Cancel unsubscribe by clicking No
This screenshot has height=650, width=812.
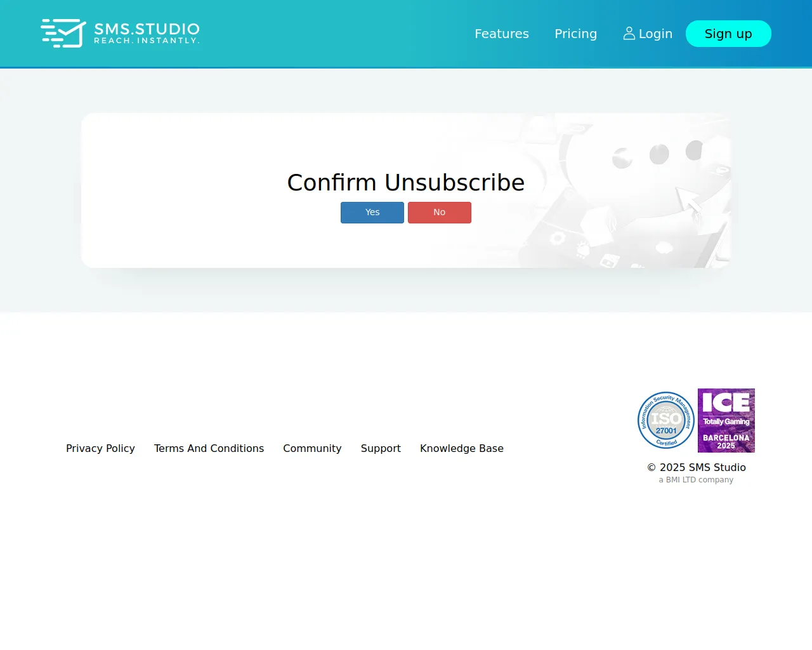tap(439, 212)
